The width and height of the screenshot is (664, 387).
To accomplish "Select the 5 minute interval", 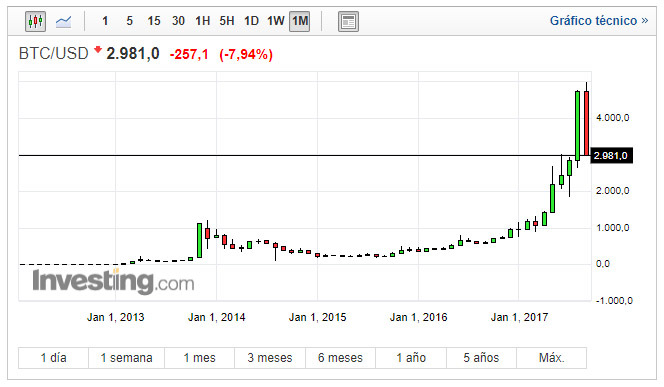I will [x=130, y=21].
